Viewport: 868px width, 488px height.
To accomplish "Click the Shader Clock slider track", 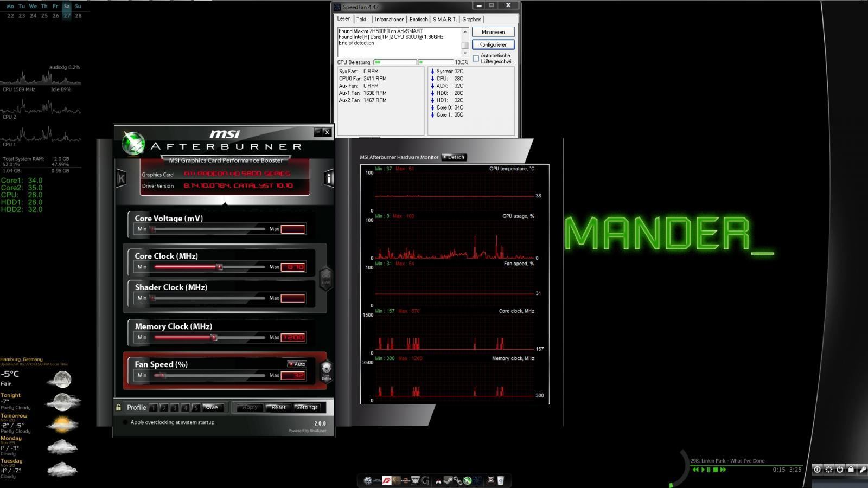I will [208, 298].
